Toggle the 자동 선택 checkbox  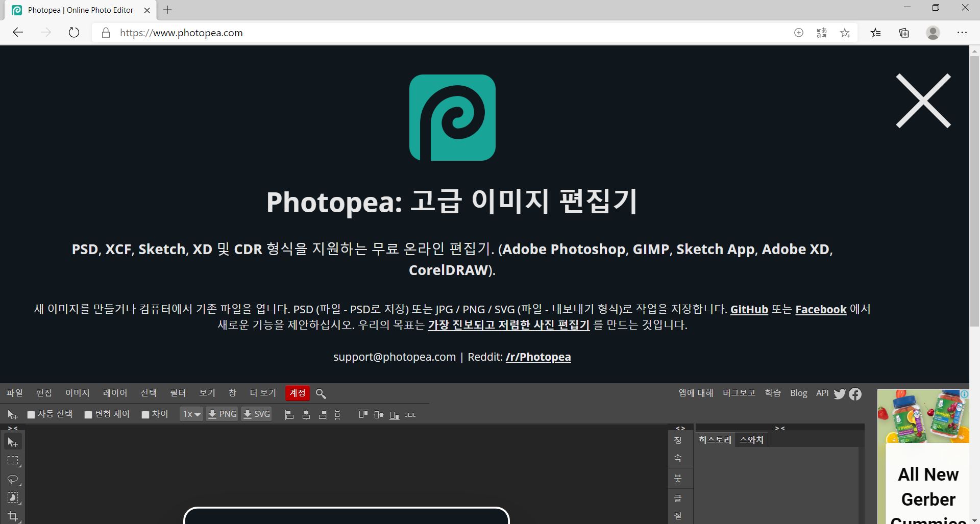tap(31, 415)
